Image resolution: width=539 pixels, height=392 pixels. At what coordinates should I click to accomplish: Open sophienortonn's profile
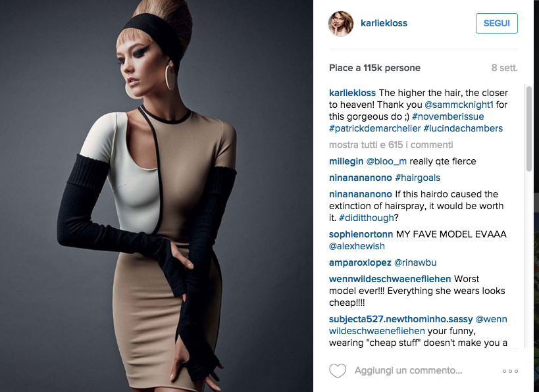(361, 234)
